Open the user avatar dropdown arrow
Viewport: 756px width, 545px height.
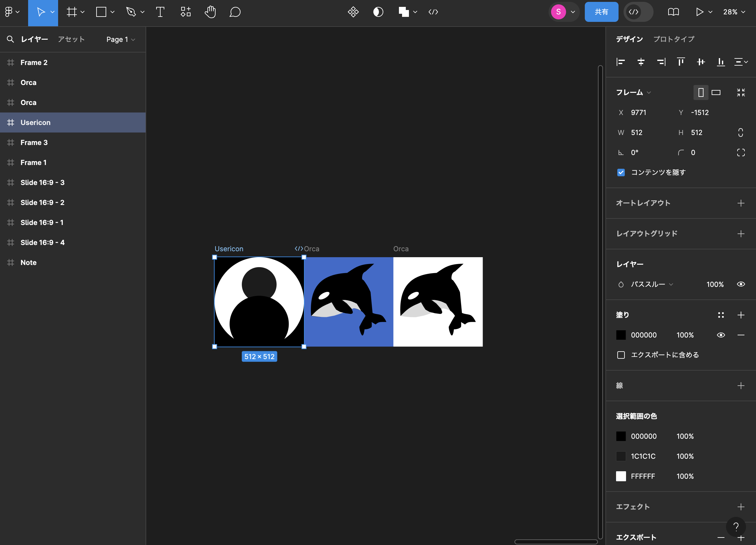click(x=573, y=12)
